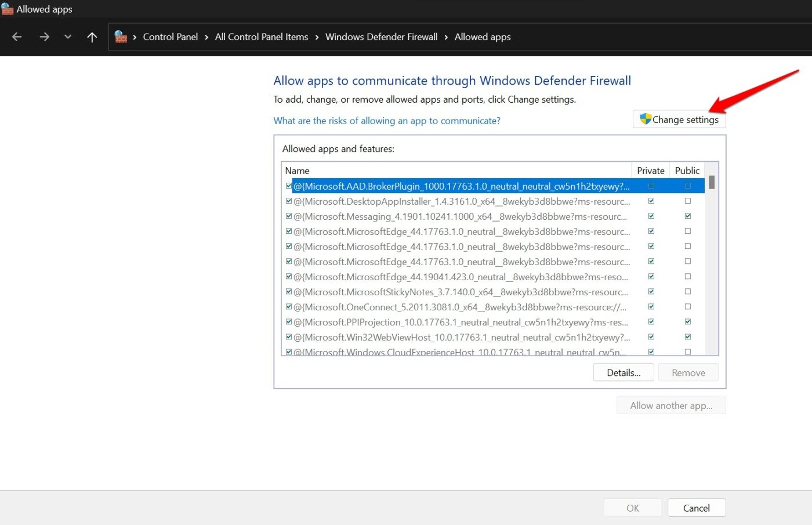Click the firewall icon in address bar
812x525 pixels.
coord(121,37)
